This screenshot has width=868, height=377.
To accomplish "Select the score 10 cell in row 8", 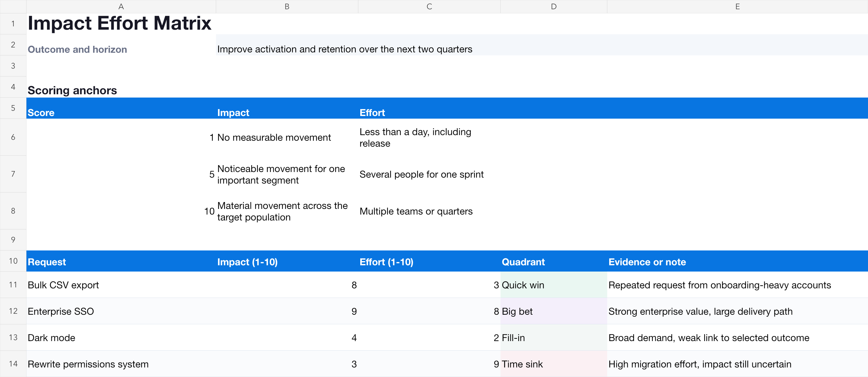I will [x=121, y=211].
